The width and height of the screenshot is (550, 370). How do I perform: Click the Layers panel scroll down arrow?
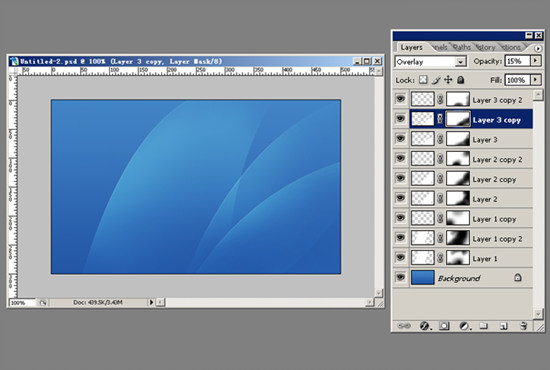538,314
